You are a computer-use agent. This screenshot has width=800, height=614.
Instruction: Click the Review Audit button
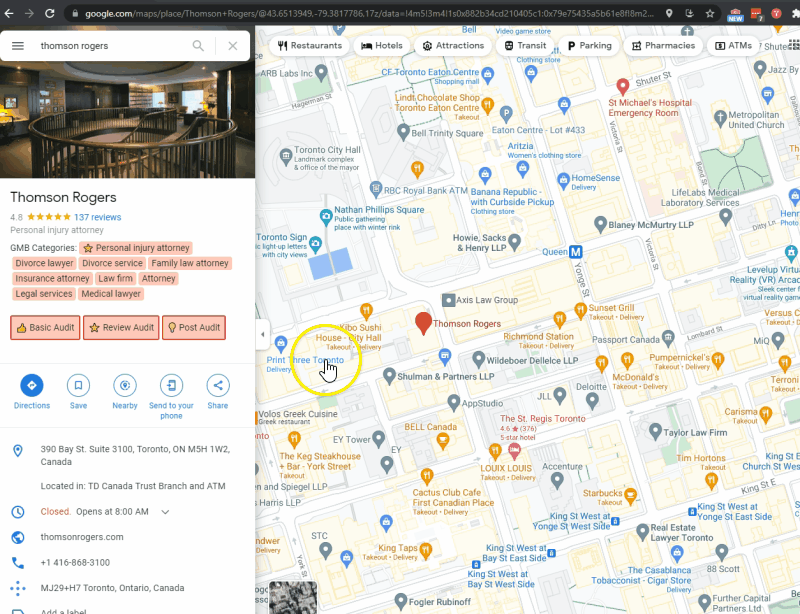pos(121,328)
